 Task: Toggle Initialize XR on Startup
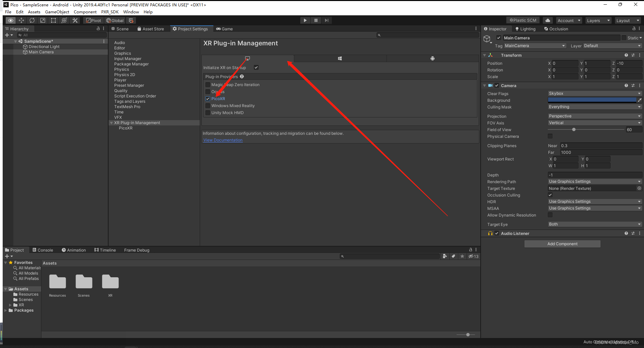[256, 67]
